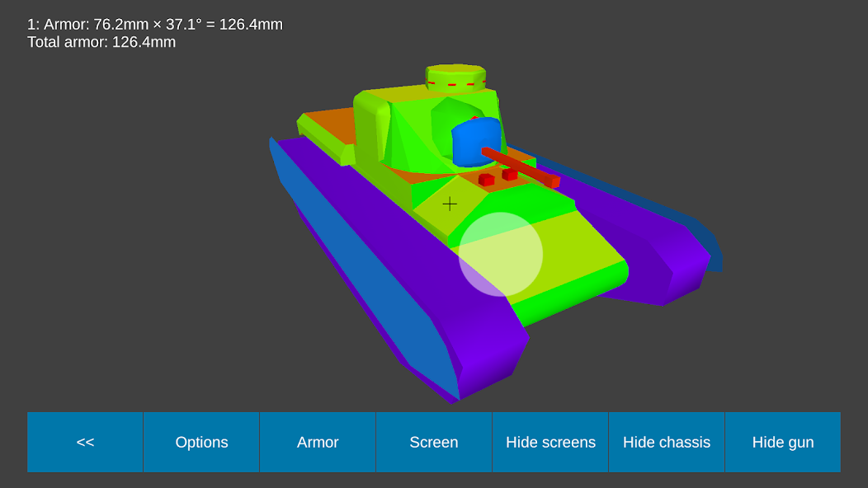The image size is (868, 488).
Task: Tap the commander's cupola atop the turret
Action: tap(455, 76)
